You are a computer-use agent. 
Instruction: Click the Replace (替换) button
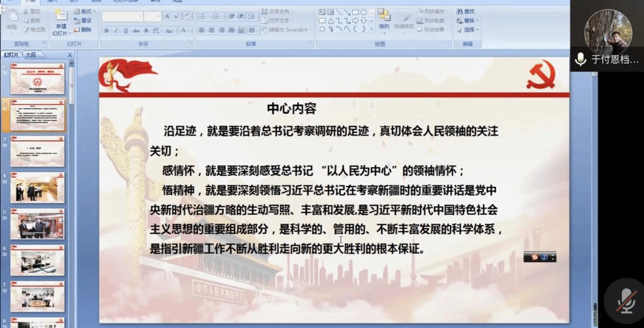point(469,21)
